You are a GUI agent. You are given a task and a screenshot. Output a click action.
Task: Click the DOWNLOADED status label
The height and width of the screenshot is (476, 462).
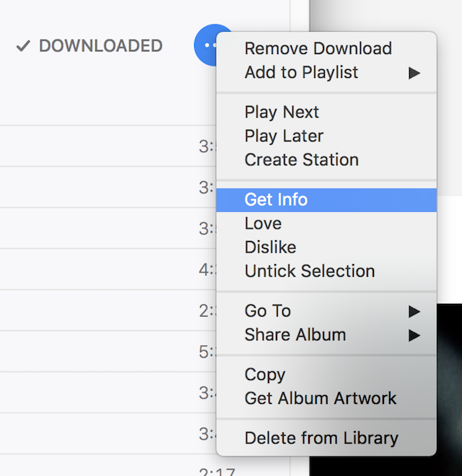[x=100, y=46]
